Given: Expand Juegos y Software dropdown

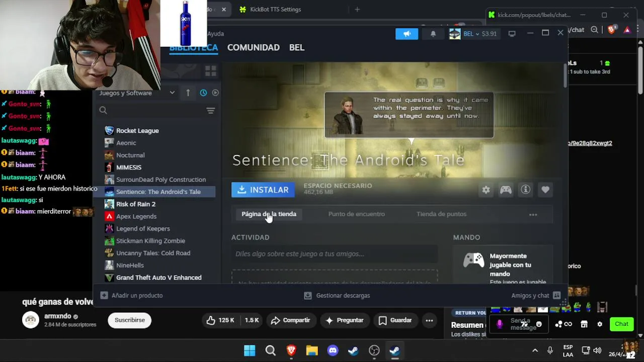Looking at the screenshot, I should pos(137,93).
